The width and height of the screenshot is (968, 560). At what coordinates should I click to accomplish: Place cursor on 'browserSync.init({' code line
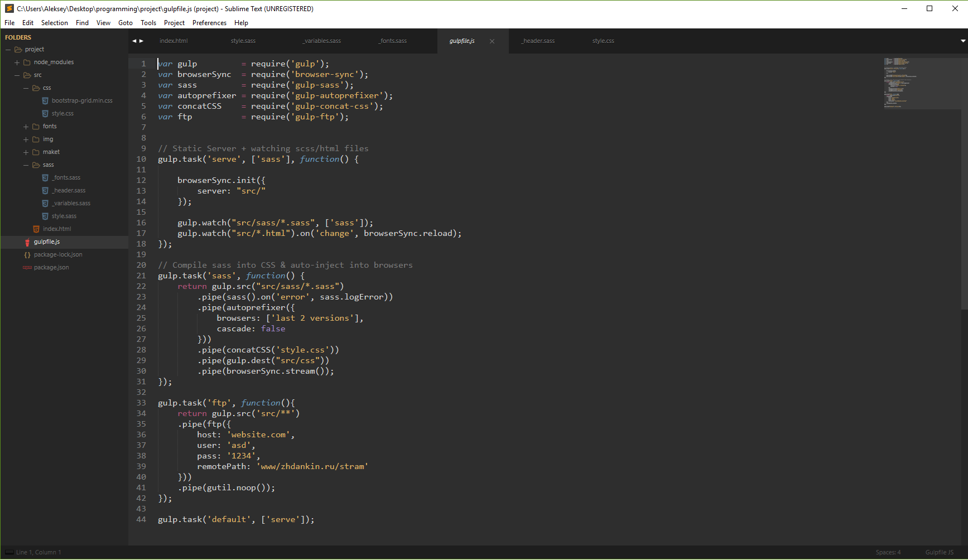[221, 180]
